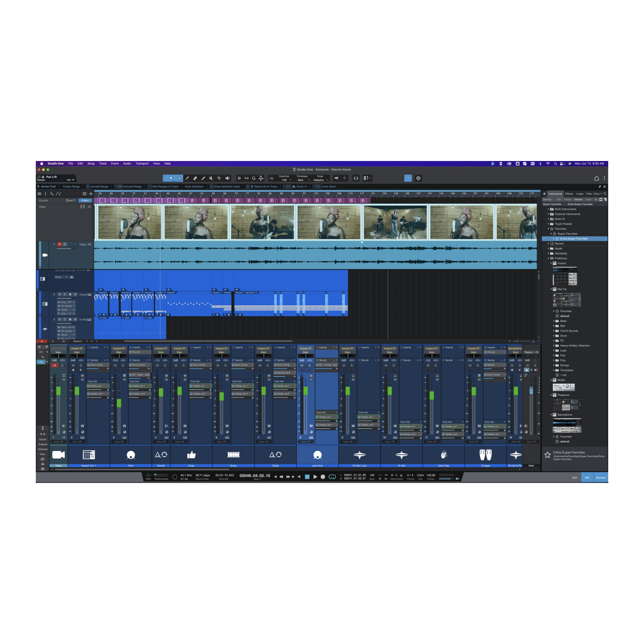Open the Mix view button
This screenshot has height=644, width=644.
(x=587, y=478)
